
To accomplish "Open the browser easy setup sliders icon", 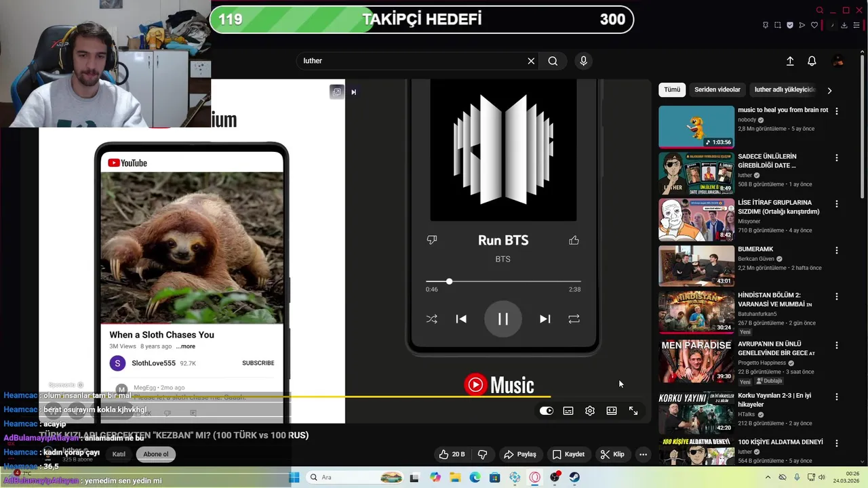I will pos(856,25).
